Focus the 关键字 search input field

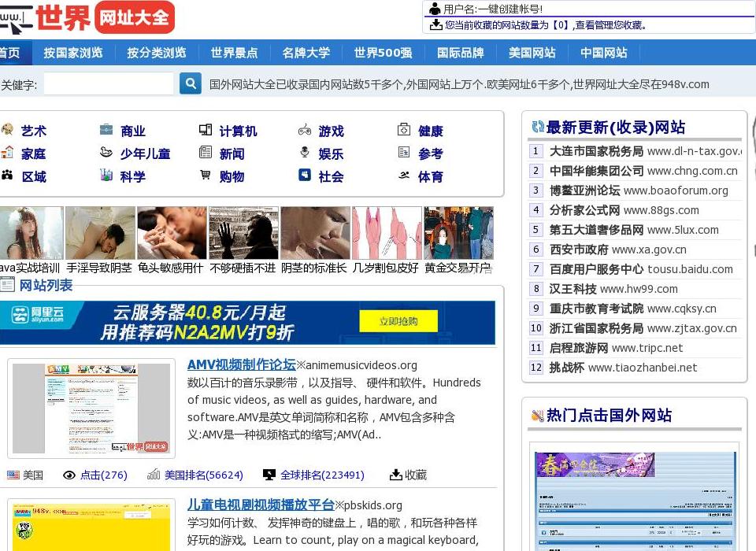[109, 84]
